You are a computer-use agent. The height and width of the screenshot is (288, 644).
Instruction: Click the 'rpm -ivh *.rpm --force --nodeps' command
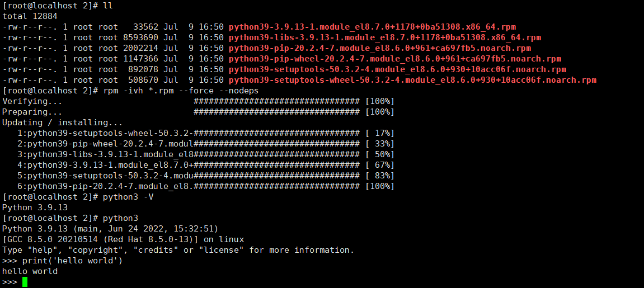tap(180, 91)
